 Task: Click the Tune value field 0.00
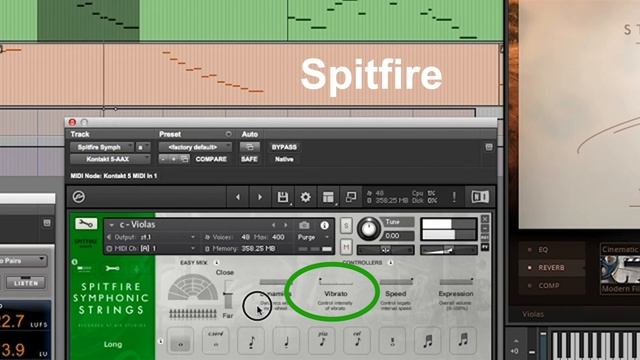coord(398,236)
